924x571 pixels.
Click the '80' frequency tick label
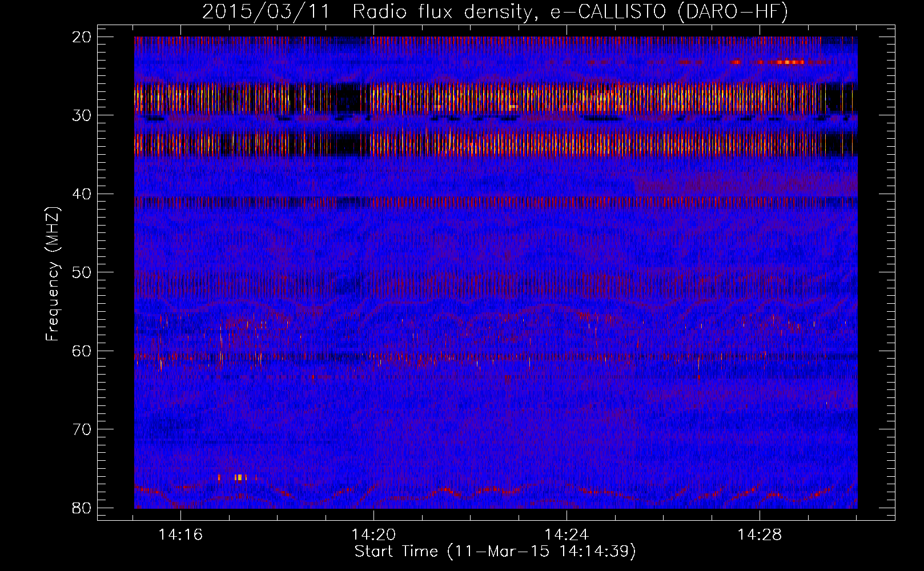(x=82, y=508)
